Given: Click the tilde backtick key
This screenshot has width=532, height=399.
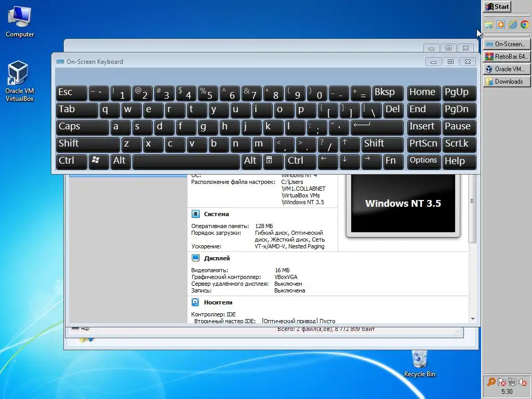Looking at the screenshot, I should (99, 94).
